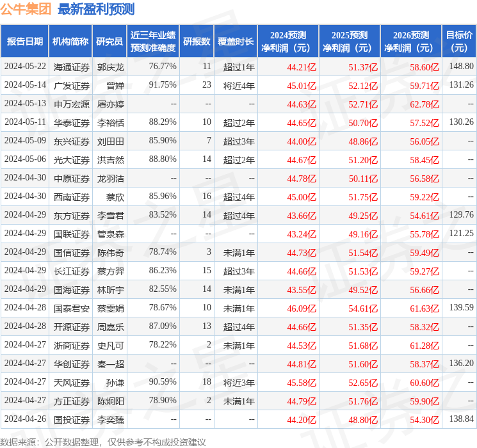Click researcher name 洪吉然

[111, 160]
